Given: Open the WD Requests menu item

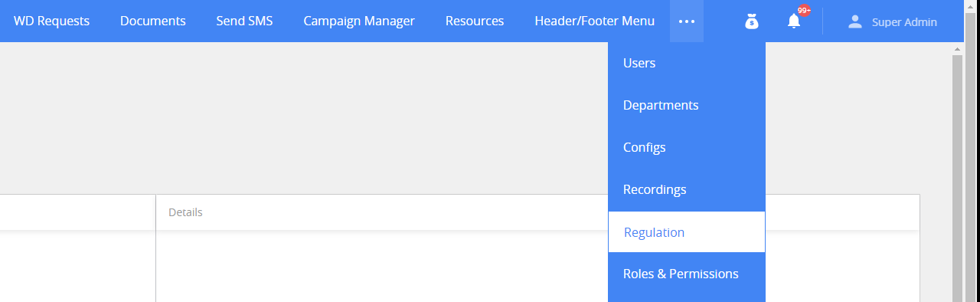Looking at the screenshot, I should [x=51, y=21].
